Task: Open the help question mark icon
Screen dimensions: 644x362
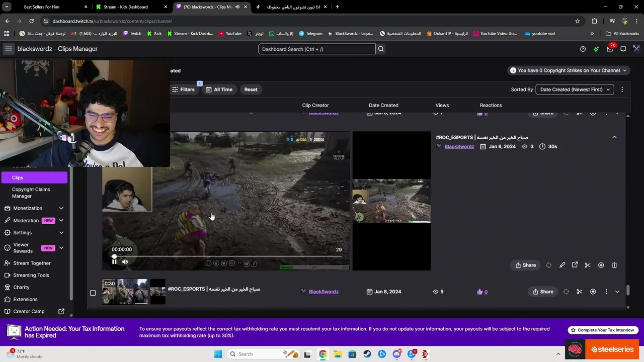Action: coord(583,49)
